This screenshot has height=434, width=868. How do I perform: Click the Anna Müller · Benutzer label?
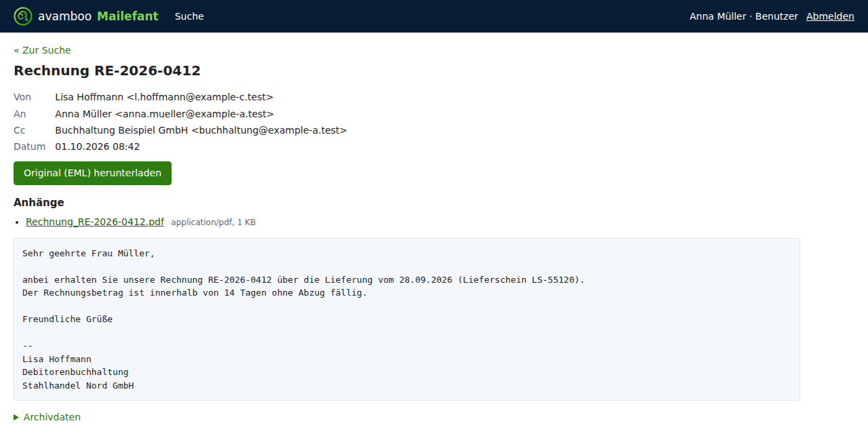744,16
